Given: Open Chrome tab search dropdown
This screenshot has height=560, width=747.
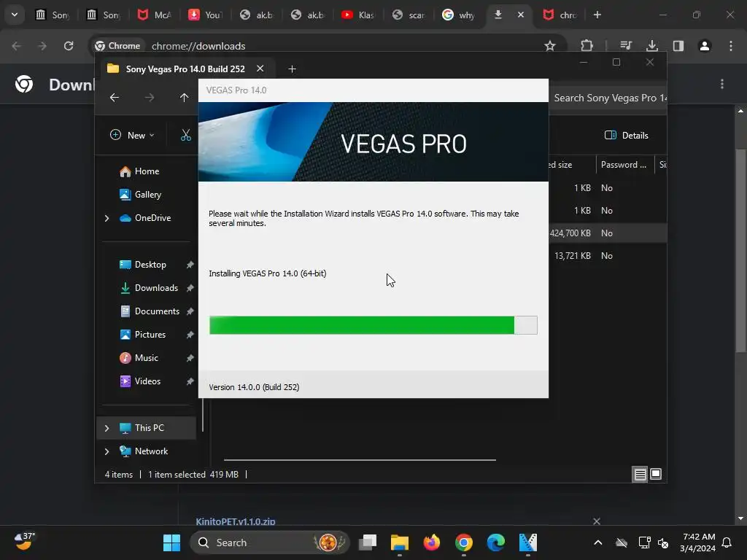Looking at the screenshot, I should [15, 15].
